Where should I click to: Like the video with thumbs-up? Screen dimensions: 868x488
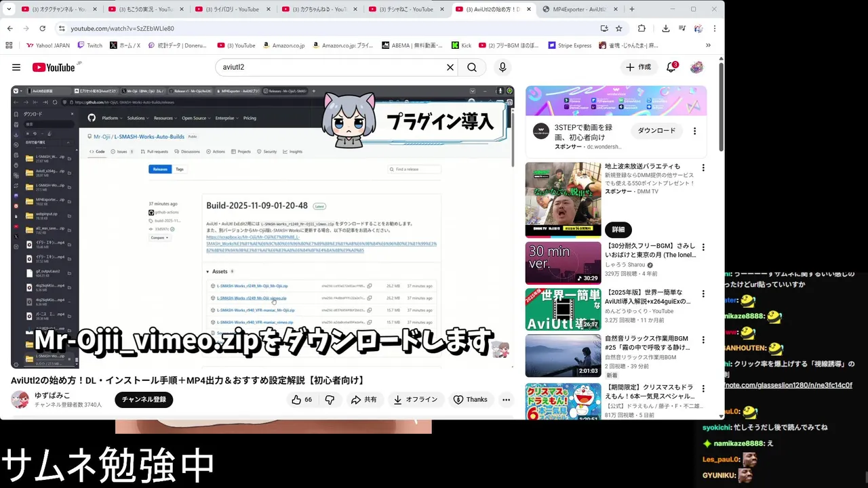click(x=302, y=400)
